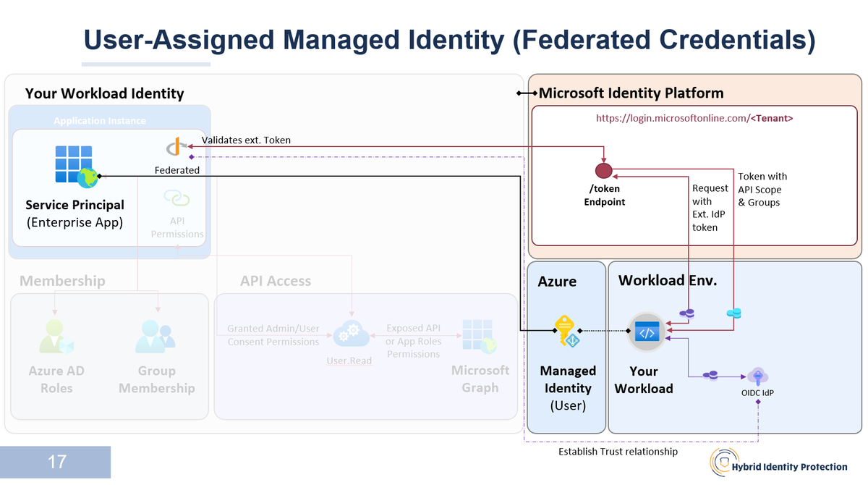Click the Your Workload code icon
The image size is (868, 485).
coord(645,333)
